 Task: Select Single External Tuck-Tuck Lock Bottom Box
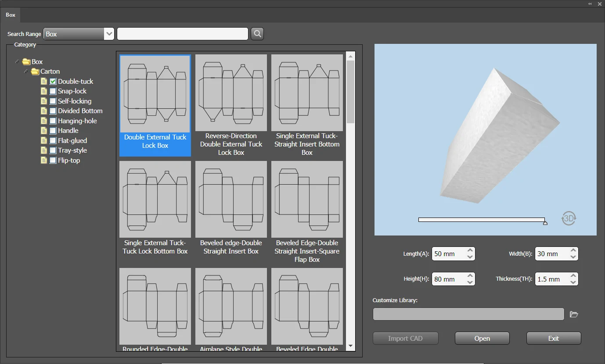[155, 208]
